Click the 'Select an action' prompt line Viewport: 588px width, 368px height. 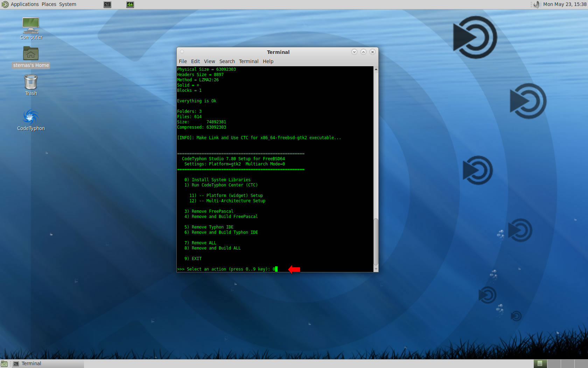(x=227, y=269)
